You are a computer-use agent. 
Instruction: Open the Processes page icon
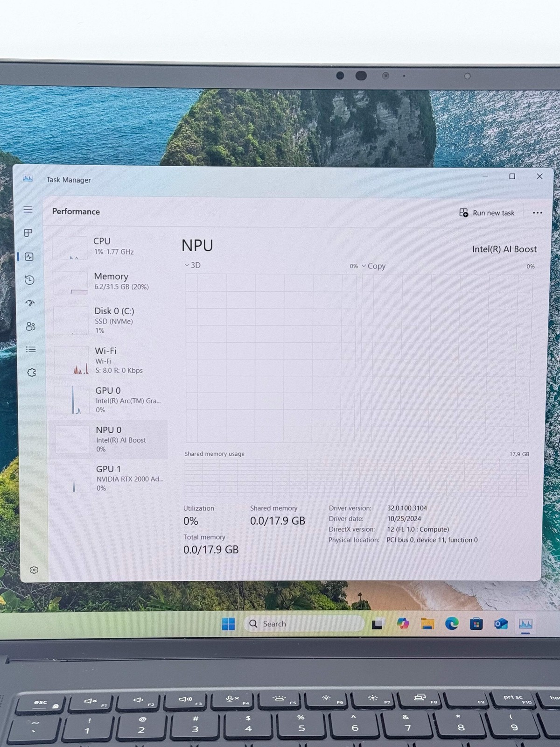pos(28,233)
